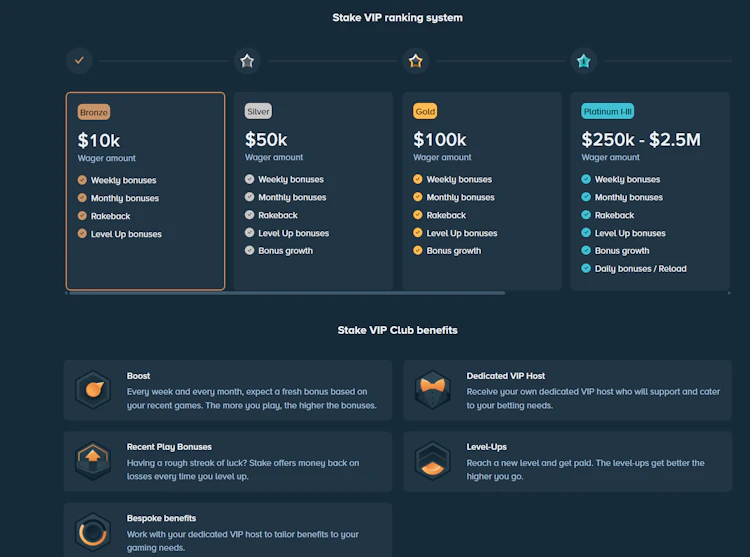Click Platinum Daily bonuses / Reload check icon

[x=586, y=268]
